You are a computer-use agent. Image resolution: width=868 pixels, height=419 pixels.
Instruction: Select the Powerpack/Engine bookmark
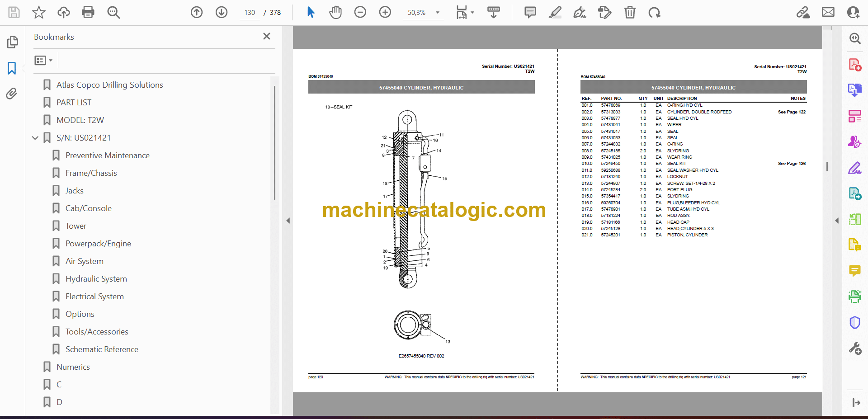pos(98,244)
